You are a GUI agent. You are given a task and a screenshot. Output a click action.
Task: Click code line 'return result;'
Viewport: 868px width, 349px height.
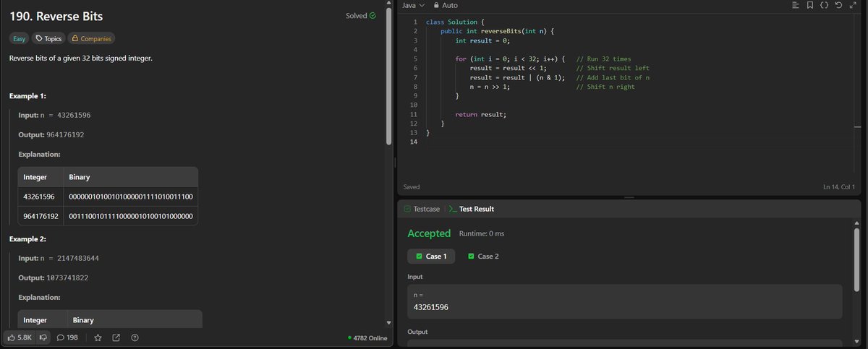(481, 115)
